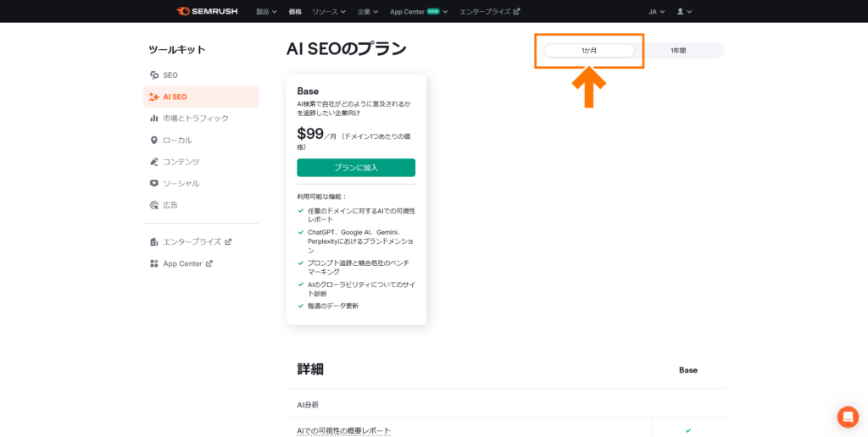The width and height of the screenshot is (868, 437).
Task: Open the JA language selector
Action: (656, 12)
